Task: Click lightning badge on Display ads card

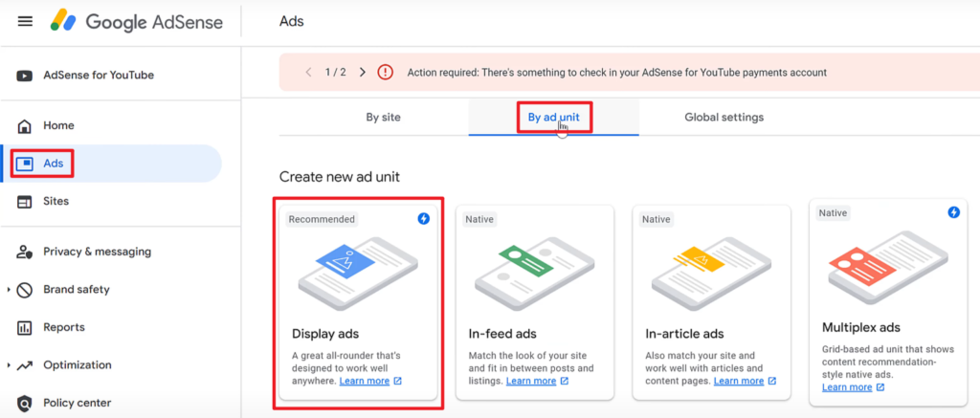Action: tap(424, 219)
